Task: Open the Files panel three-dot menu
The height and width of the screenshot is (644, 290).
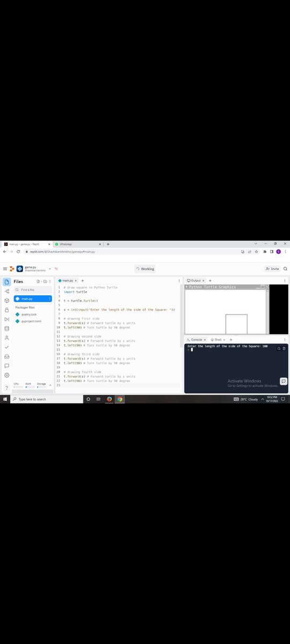Action: click(50, 281)
